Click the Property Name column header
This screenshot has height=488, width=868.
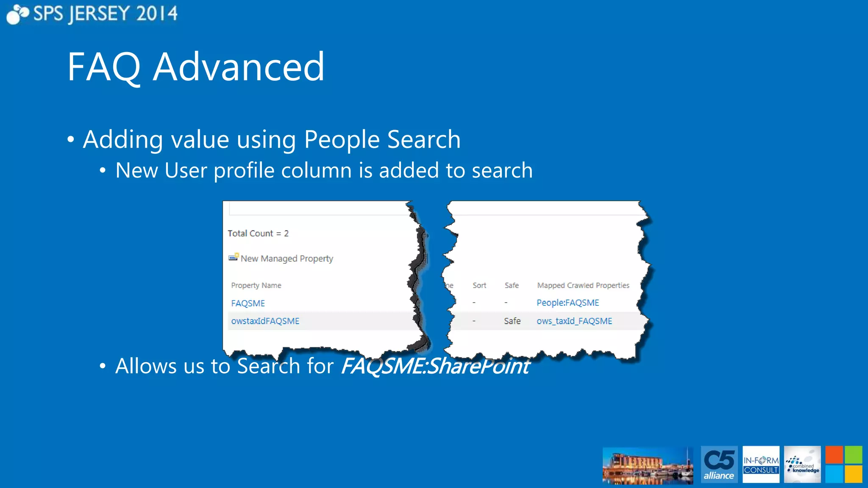(256, 286)
